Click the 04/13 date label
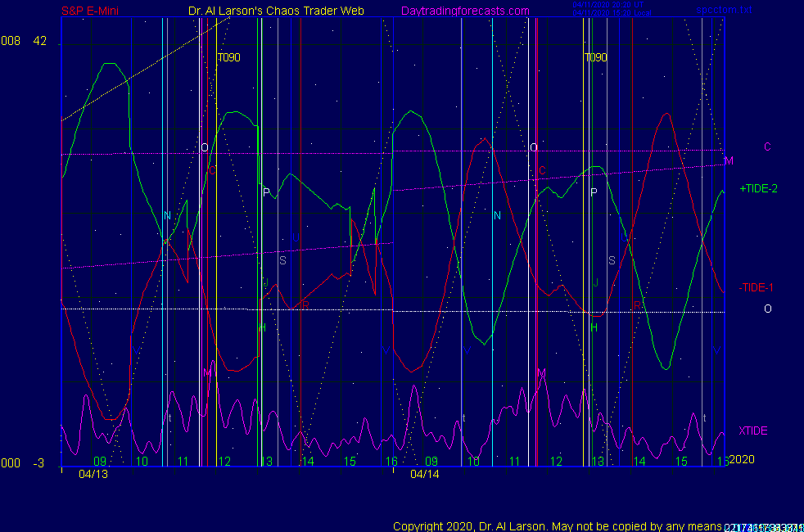Screen dimensions: 804x532 coord(93,474)
